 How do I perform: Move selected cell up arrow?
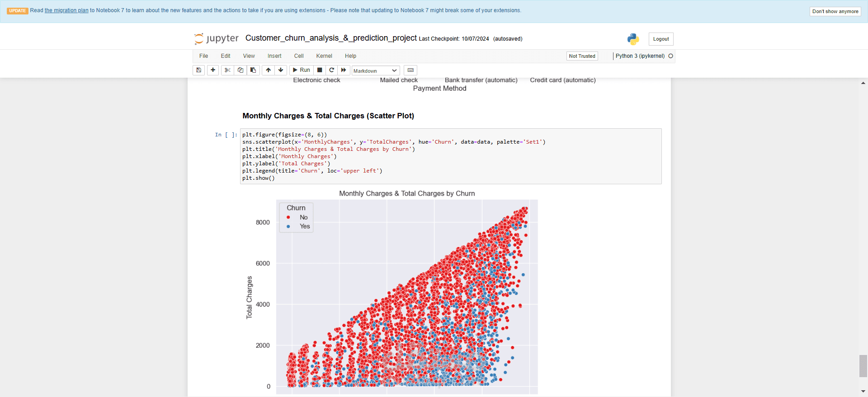point(269,70)
